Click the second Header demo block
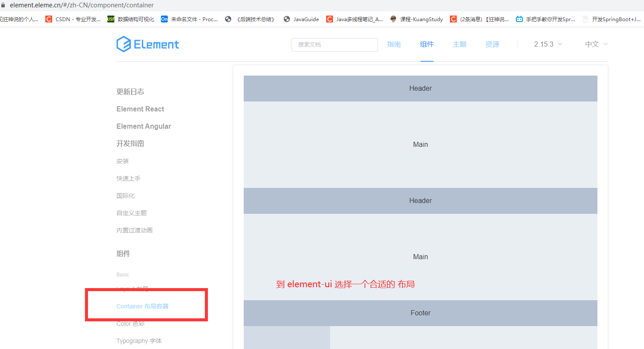This screenshot has width=644, height=349. point(421,200)
